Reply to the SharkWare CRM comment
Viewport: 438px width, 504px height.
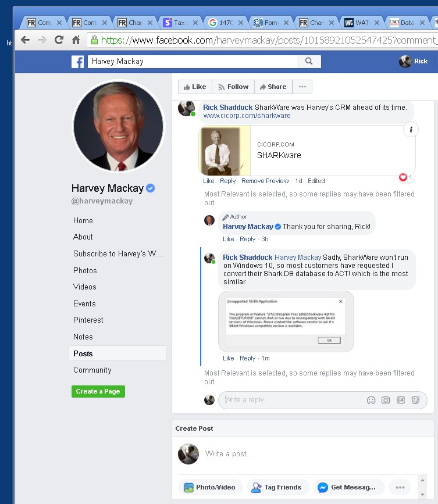pos(227,181)
